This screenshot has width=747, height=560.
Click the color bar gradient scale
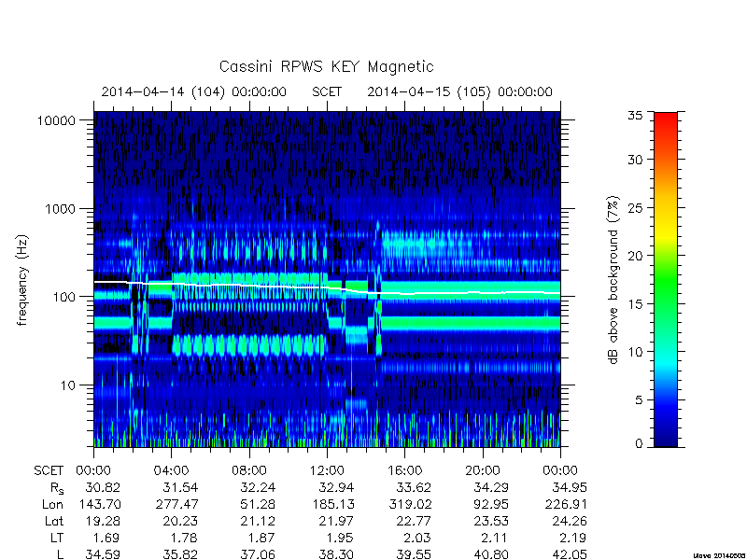pyautogui.click(x=666, y=280)
